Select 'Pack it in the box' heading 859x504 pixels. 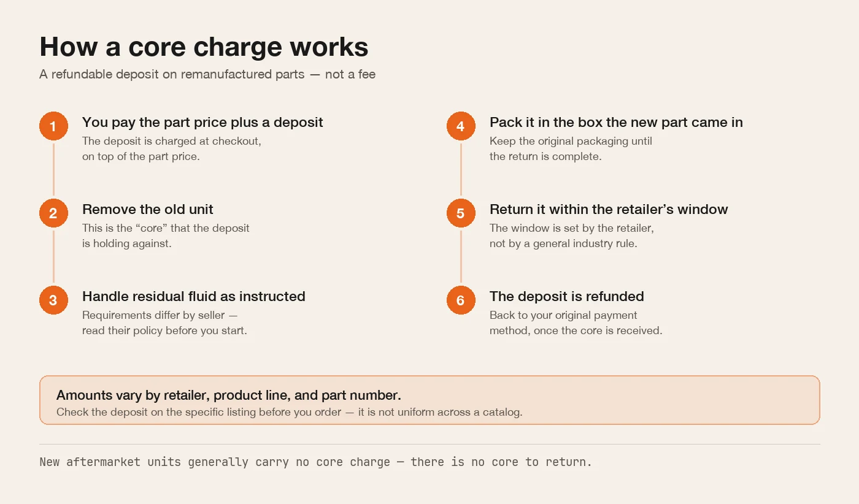click(616, 123)
